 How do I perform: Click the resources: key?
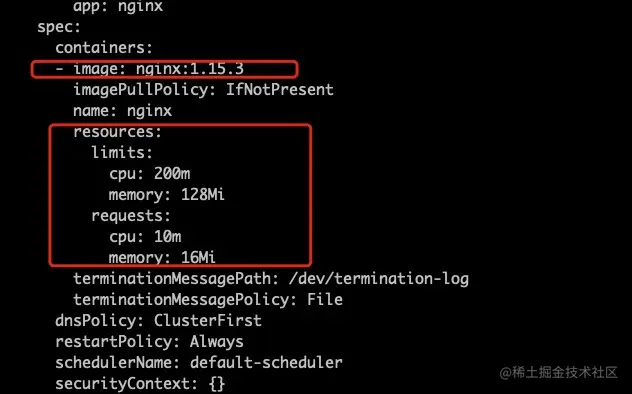pyautogui.click(x=117, y=132)
